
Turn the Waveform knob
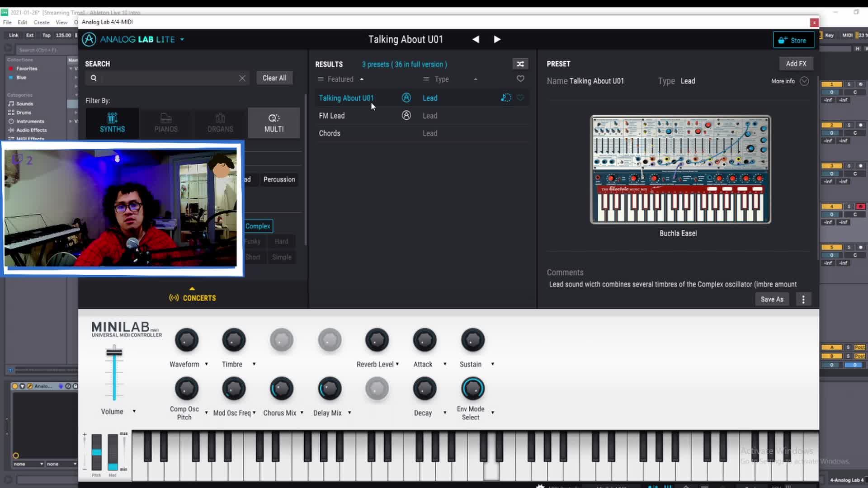[186, 340]
